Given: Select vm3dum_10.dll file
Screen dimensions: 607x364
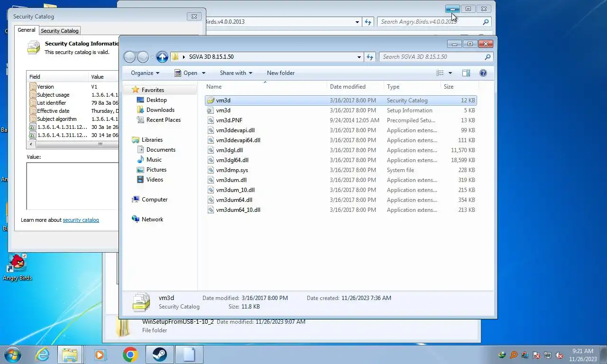Looking at the screenshot, I should (x=341, y=190).
